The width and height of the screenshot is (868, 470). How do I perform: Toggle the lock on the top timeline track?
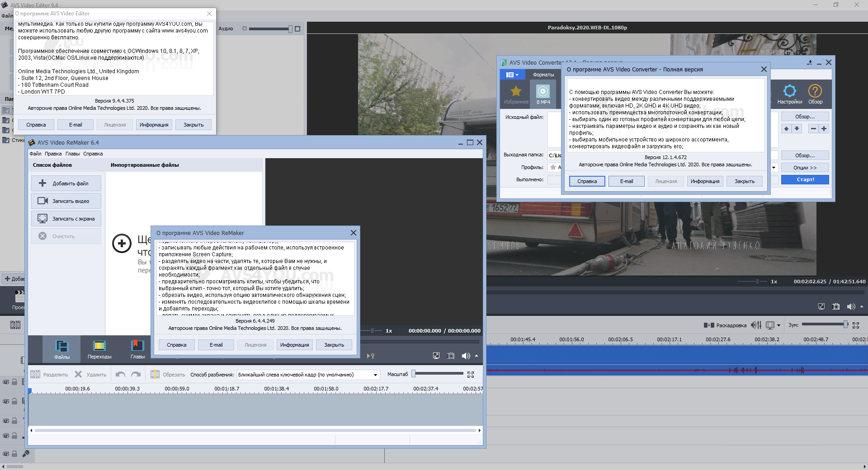(x=14, y=382)
